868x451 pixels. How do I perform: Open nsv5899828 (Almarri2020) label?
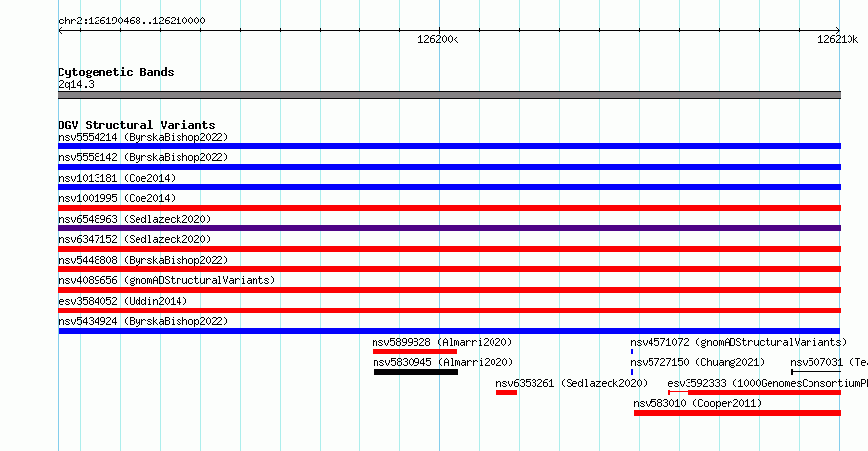coord(442,342)
